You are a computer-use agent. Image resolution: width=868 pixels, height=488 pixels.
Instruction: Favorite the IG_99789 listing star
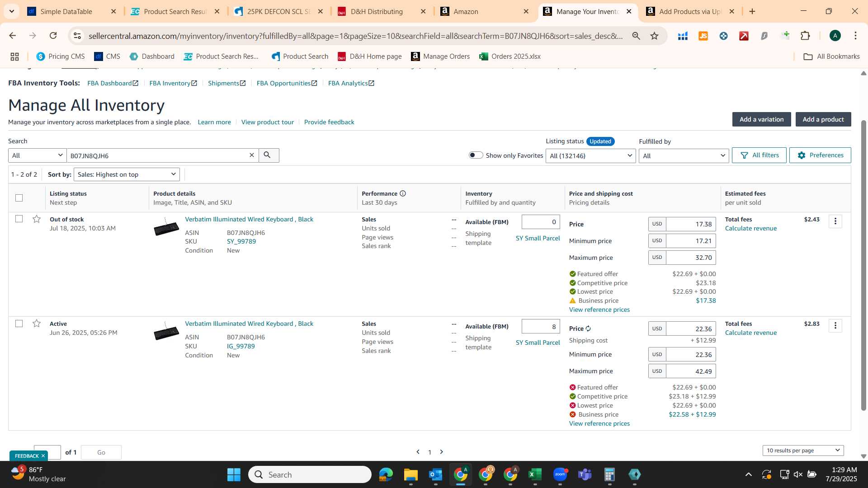pos(37,324)
